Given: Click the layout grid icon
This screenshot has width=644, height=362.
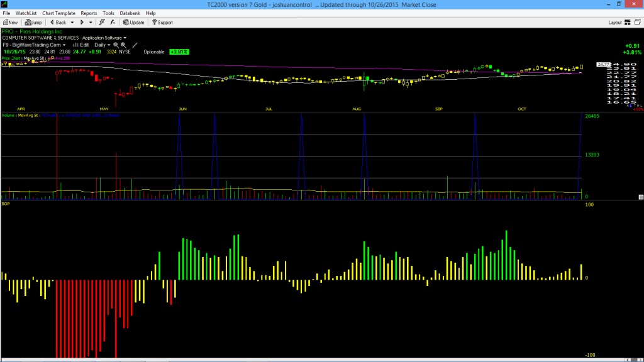Looking at the screenshot, I should tap(628, 23).
